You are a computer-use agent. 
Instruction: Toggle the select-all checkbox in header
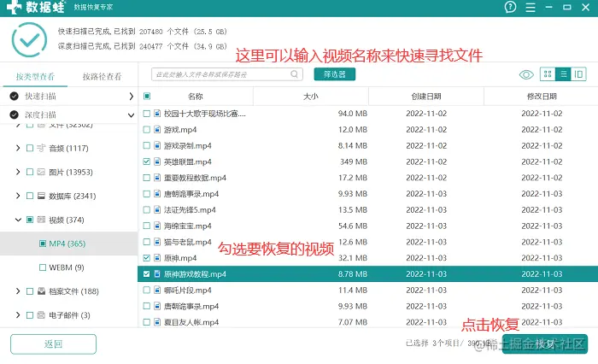[x=147, y=97]
